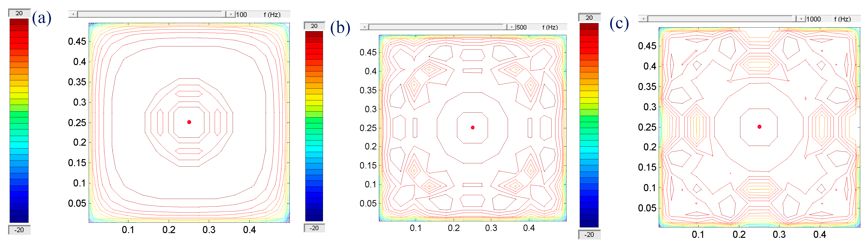
Task: Click left arrow of the 1000 Hz slider
Action: point(643,19)
